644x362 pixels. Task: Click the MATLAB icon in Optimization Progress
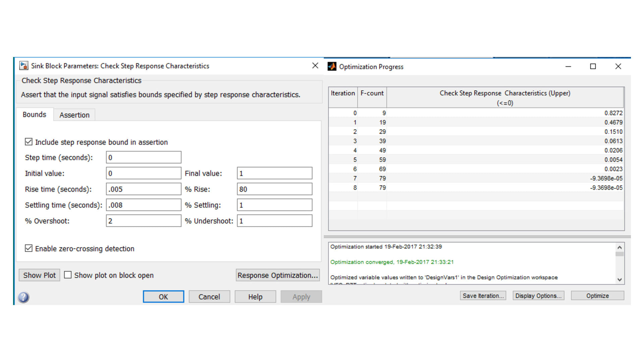tap(332, 66)
